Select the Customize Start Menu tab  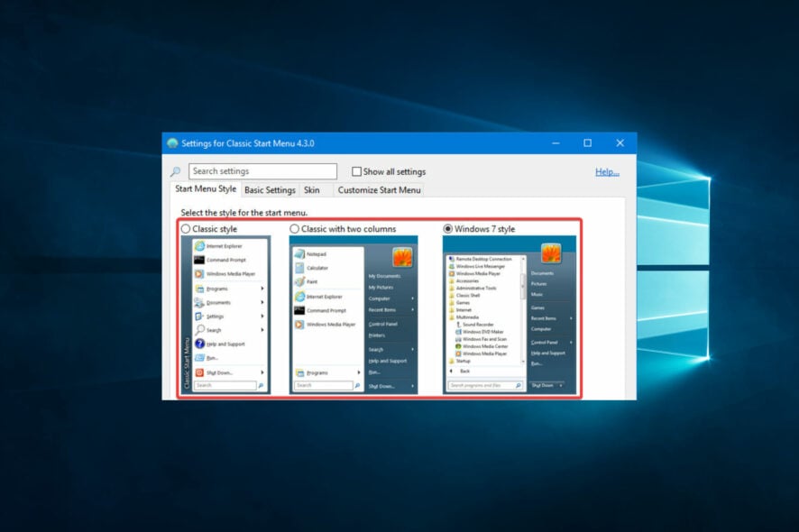coord(379,190)
